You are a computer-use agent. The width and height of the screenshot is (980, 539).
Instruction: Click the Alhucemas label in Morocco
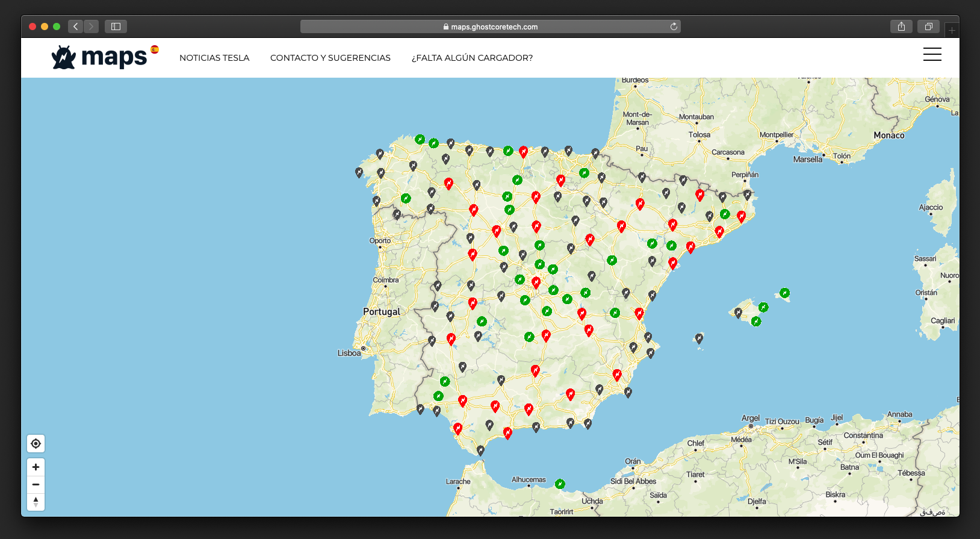[x=529, y=480]
